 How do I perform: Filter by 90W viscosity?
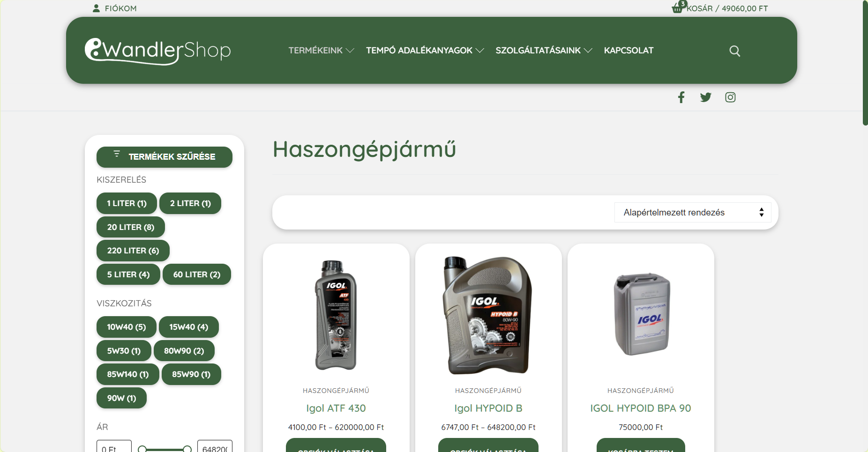[121, 398]
